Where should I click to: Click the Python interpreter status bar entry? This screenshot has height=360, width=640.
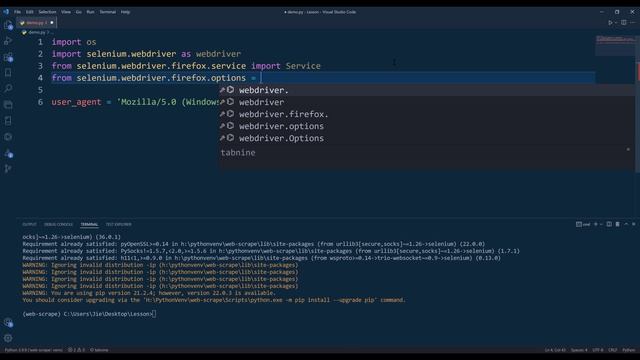pyautogui.click(x=33, y=350)
